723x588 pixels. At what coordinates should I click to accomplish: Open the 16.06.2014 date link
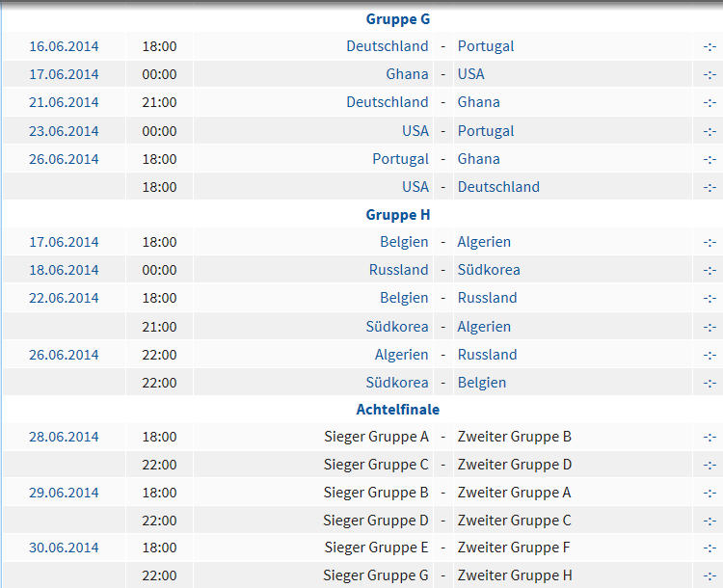(x=64, y=46)
